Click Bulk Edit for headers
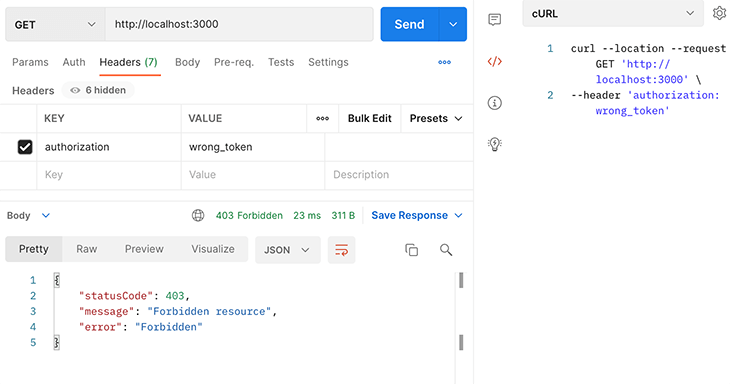Viewport: 730px width, 384px height. [x=370, y=119]
